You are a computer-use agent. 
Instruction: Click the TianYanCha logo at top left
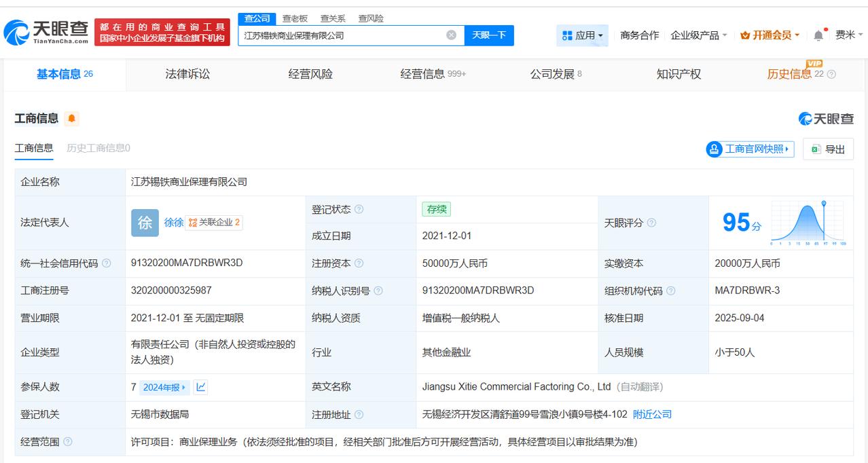pyautogui.click(x=46, y=32)
